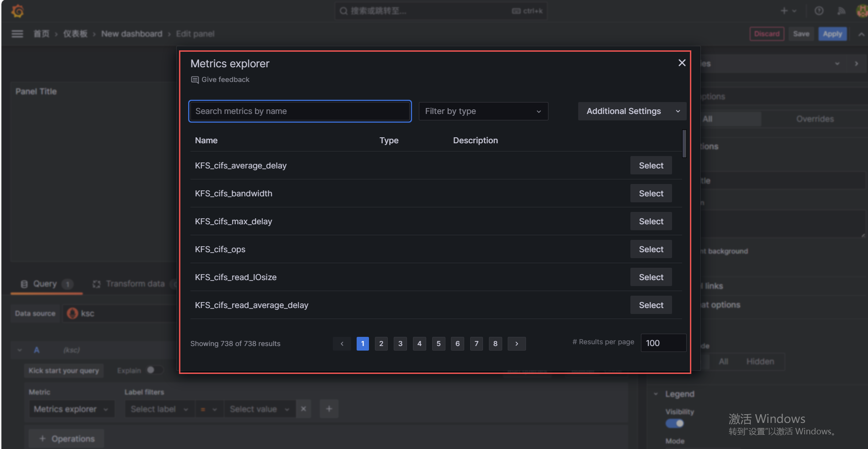Image resolution: width=868 pixels, height=449 pixels.
Task: Add label filter with plus icon
Action: click(329, 409)
